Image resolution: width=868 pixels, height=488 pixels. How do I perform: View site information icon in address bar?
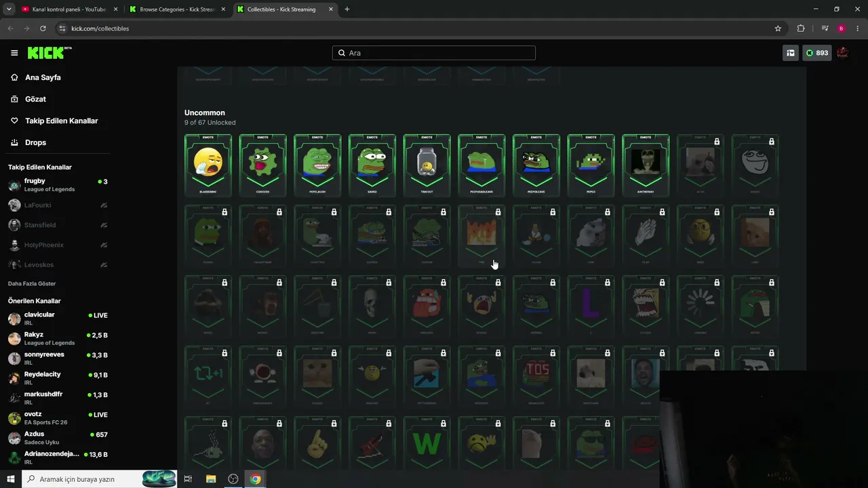[x=62, y=28]
